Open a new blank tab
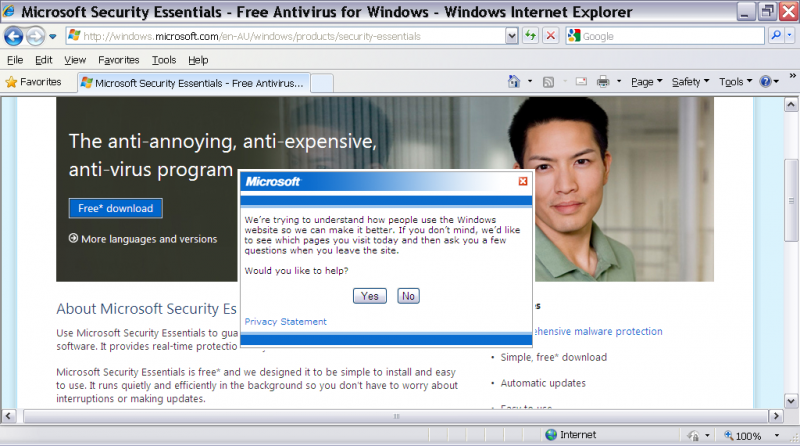Screen dimensions: 800x446 pos(322,83)
